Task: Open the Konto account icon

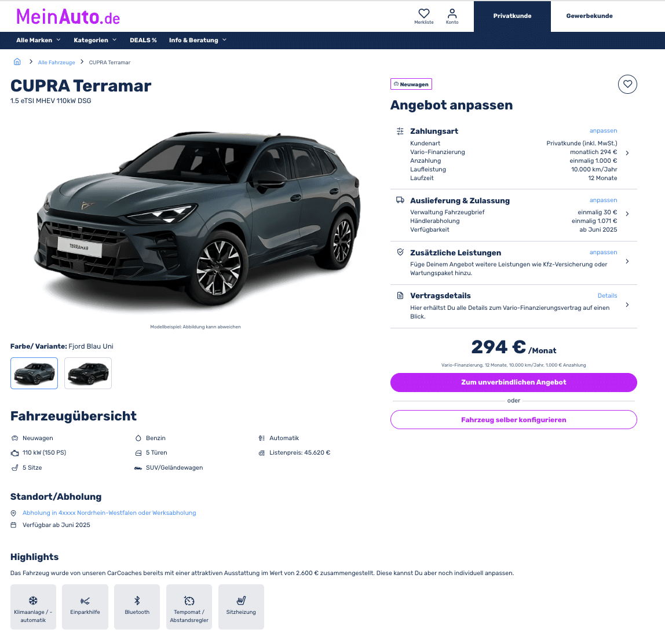Action: 452,16
